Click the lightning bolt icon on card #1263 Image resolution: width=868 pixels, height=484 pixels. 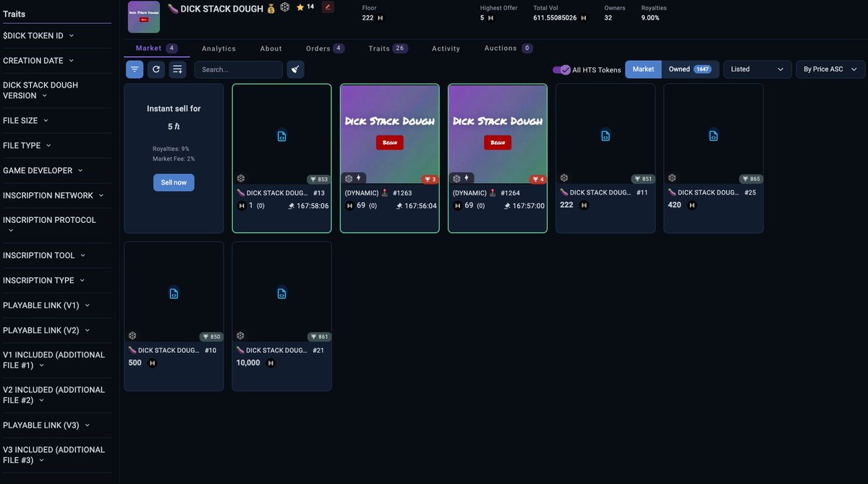[x=359, y=178]
